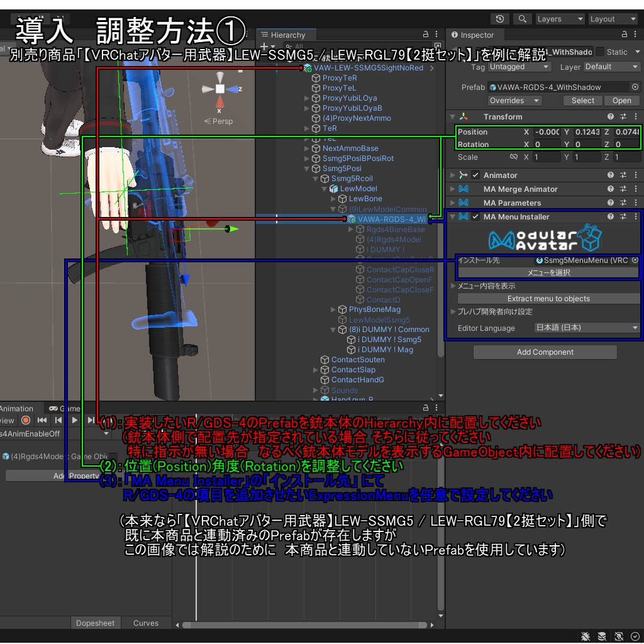Select ProxyTeR in the Hierarchy
This screenshot has width=644, height=644.
339,78
